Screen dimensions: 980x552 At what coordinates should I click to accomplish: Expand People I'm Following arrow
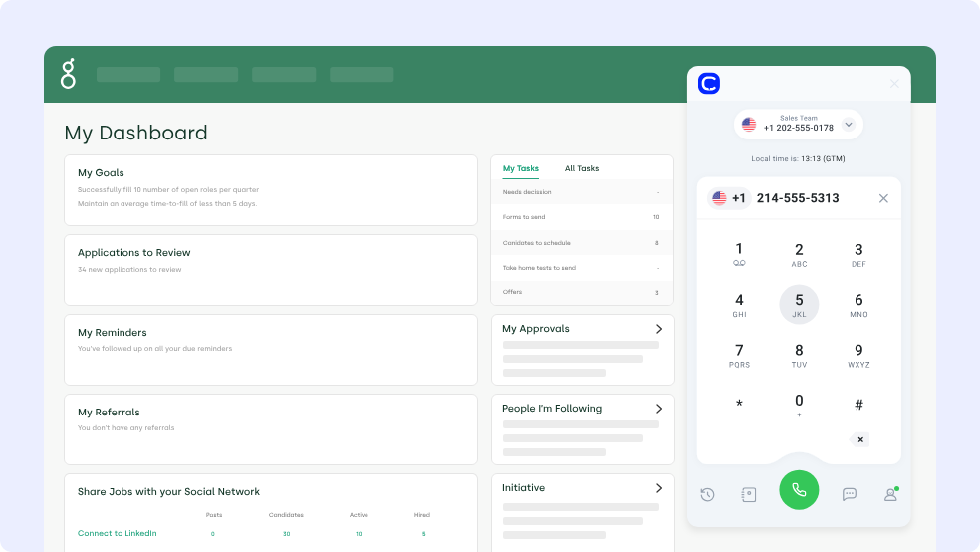(658, 409)
